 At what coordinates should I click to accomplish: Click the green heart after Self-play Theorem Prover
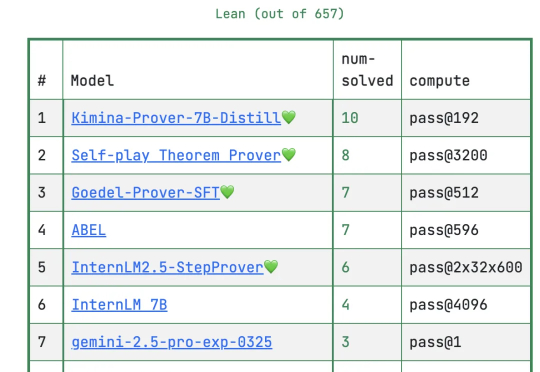point(289,155)
